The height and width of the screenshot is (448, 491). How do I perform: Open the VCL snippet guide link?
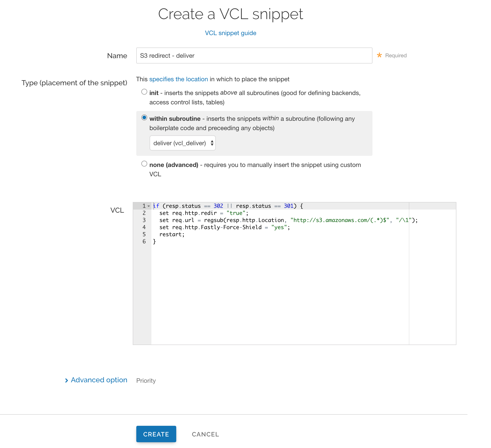[x=230, y=33]
